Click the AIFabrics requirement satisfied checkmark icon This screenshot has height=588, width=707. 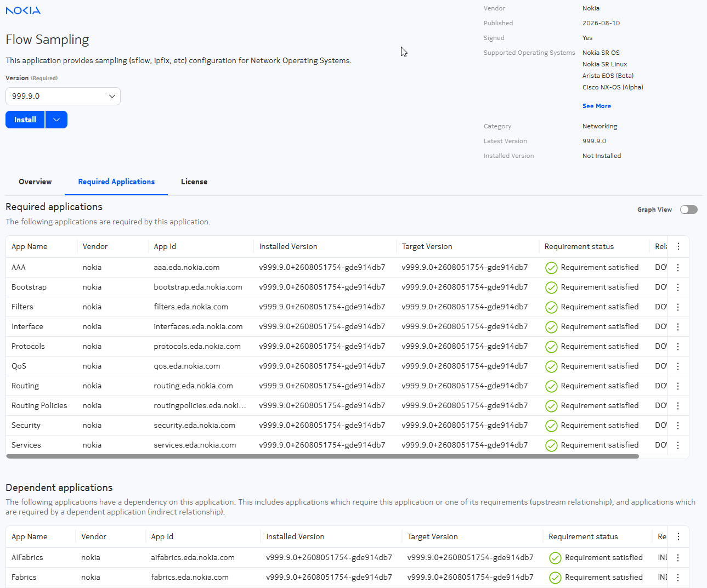click(x=555, y=558)
